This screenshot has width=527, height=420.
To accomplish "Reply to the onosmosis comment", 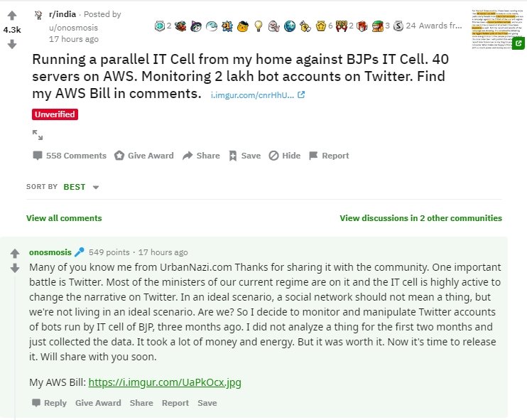I will (49, 403).
